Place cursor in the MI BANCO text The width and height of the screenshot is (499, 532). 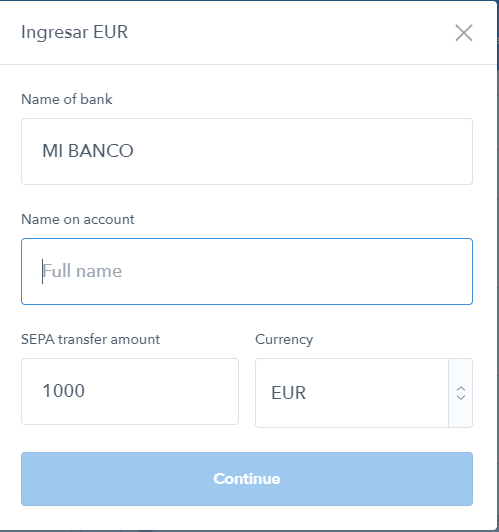point(88,151)
